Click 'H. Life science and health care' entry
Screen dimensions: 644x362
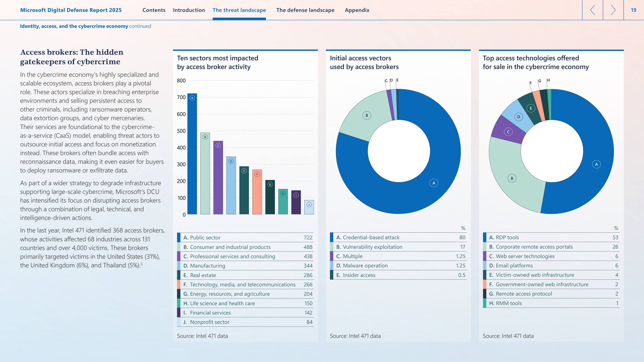click(x=245, y=303)
